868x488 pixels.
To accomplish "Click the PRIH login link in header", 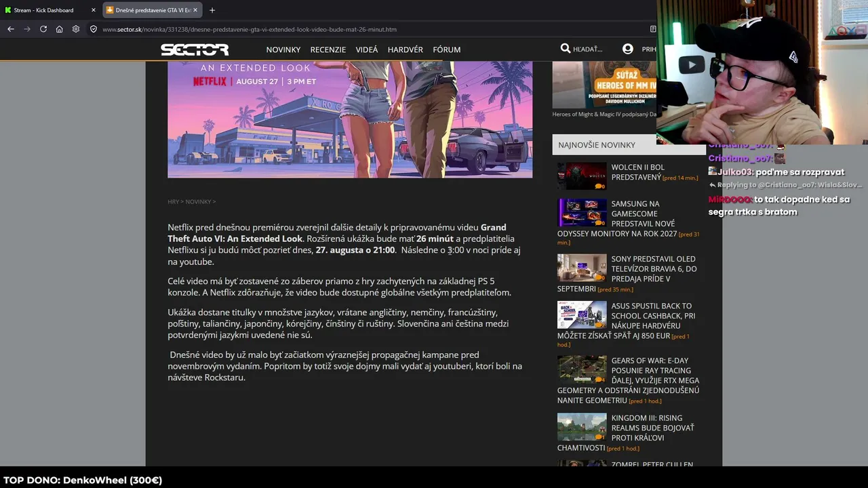I will coord(649,49).
